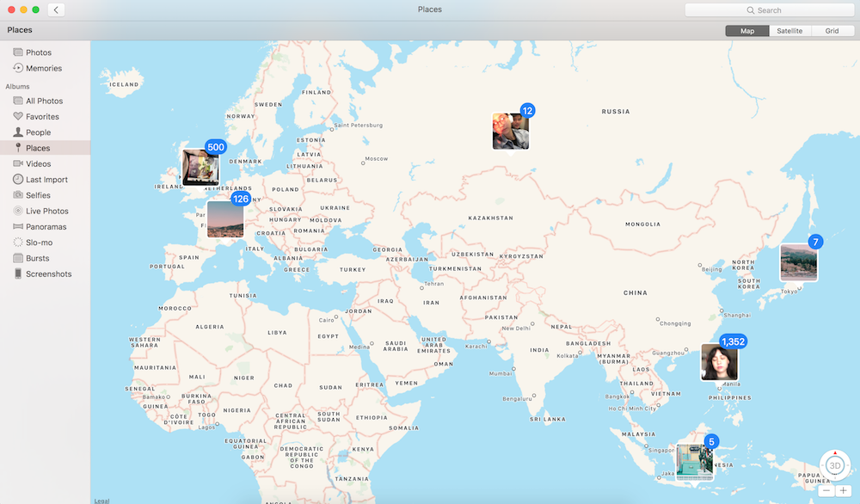This screenshot has height=504, width=860.
Task: Click the Moscow city label
Action: coord(377,158)
